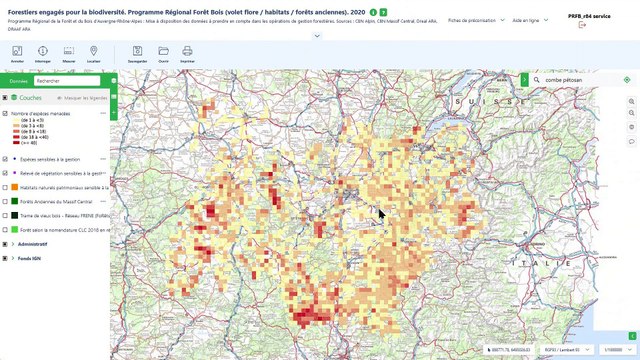
Task: Click the green geolocate target icon
Action: [627, 80]
